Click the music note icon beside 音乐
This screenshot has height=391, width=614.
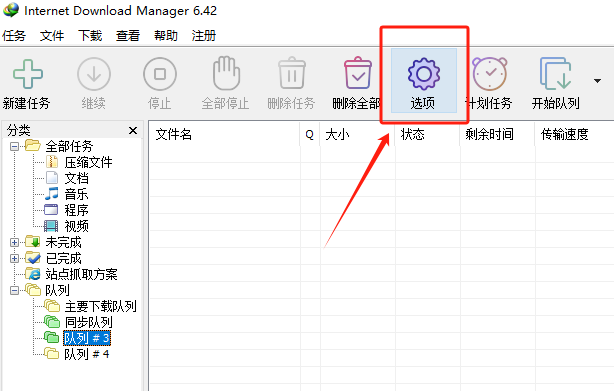[x=51, y=194]
